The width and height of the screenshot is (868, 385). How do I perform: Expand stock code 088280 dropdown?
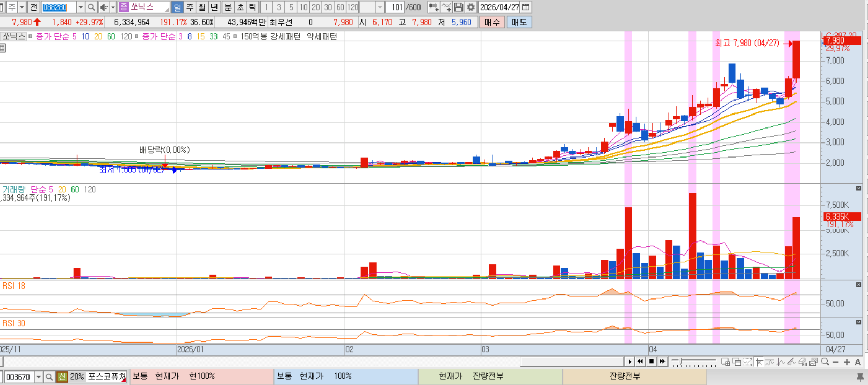coord(80,7)
